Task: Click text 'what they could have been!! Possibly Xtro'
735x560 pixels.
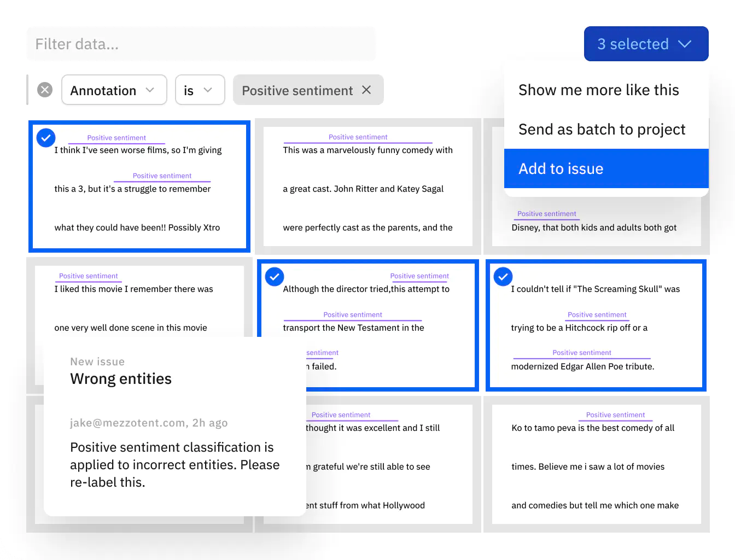Action: click(137, 227)
